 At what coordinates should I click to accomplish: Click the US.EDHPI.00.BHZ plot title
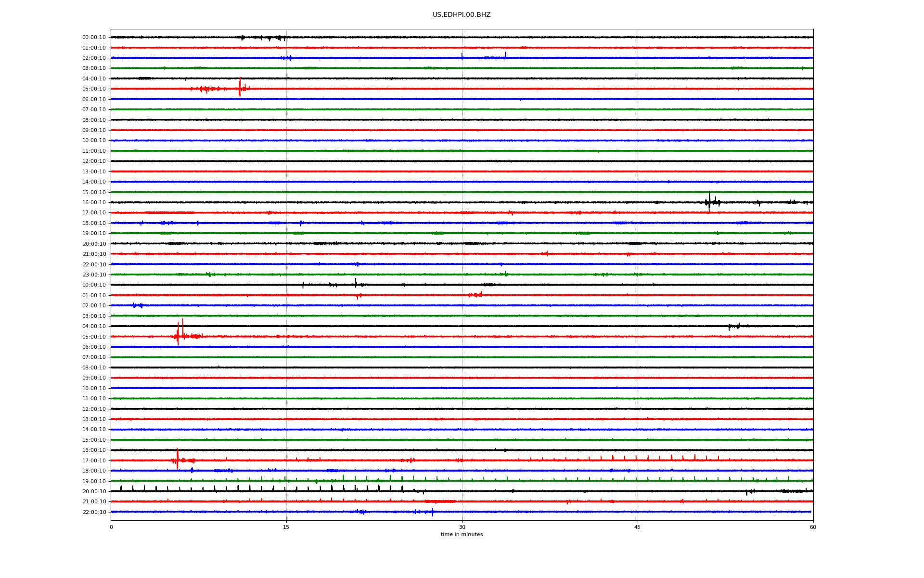[x=461, y=15]
